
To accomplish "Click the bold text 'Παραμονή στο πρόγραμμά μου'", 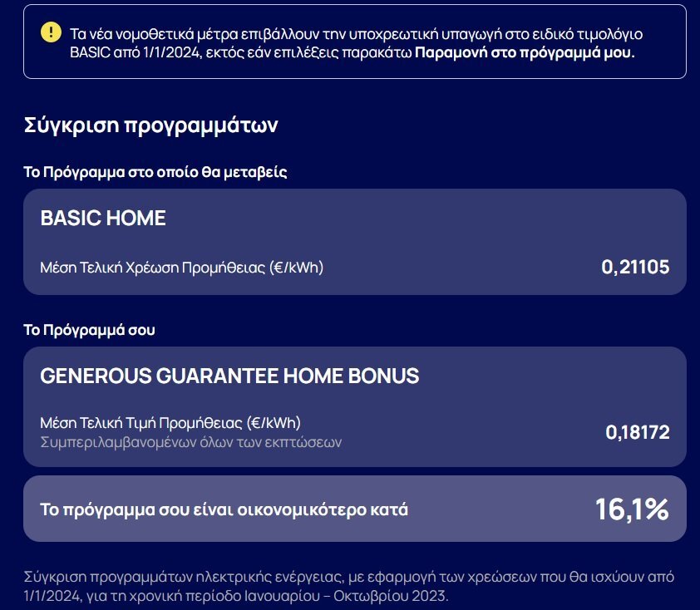I will [x=525, y=52].
